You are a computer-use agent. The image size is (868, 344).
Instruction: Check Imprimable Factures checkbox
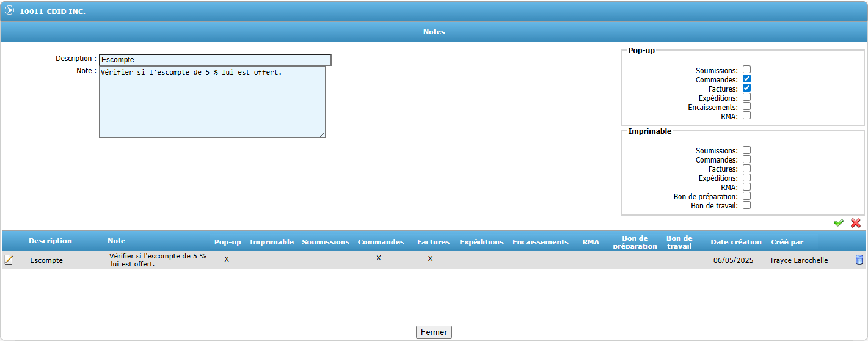pyautogui.click(x=746, y=169)
